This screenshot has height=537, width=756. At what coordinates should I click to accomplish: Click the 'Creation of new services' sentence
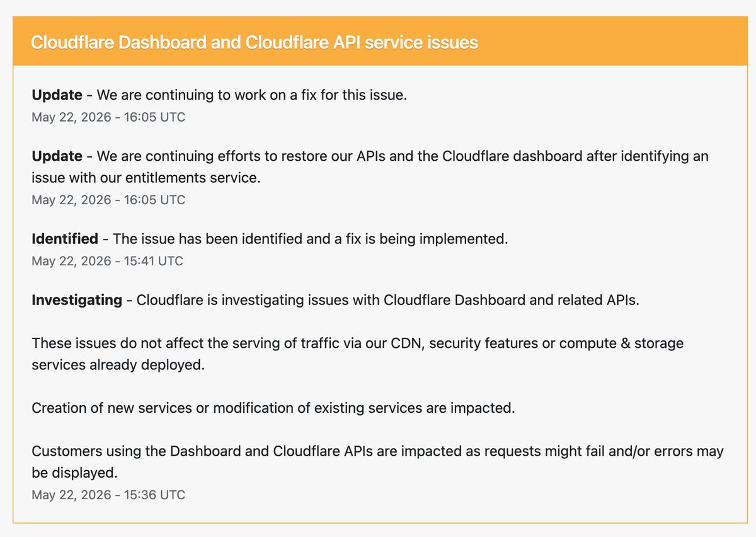[x=273, y=408]
